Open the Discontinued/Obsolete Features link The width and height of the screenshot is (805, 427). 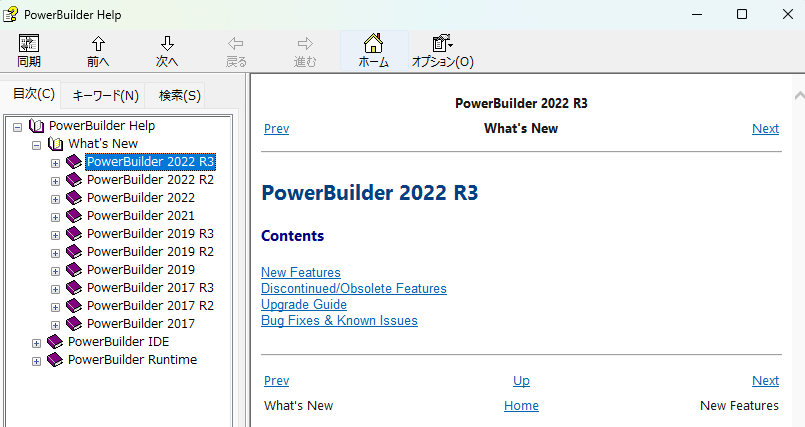click(x=353, y=289)
